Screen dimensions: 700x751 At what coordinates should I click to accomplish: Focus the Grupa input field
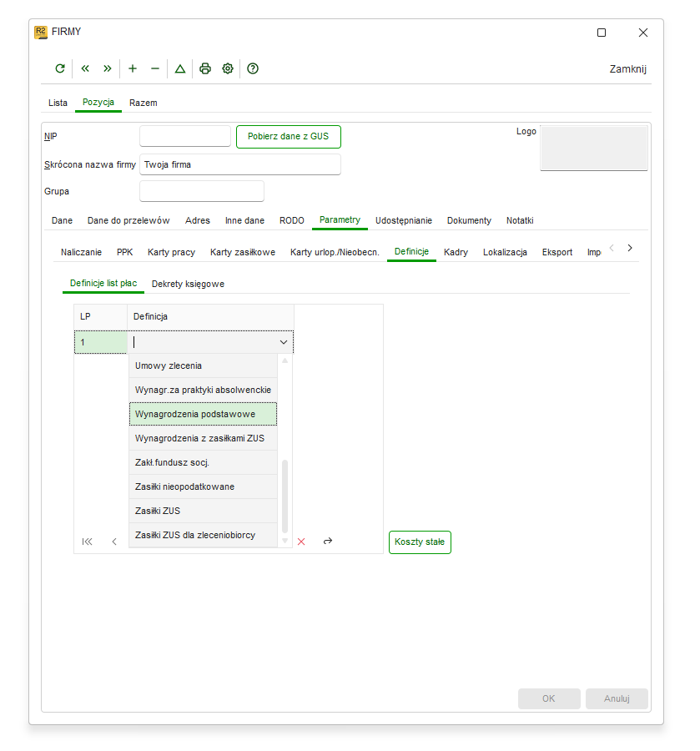point(202,192)
